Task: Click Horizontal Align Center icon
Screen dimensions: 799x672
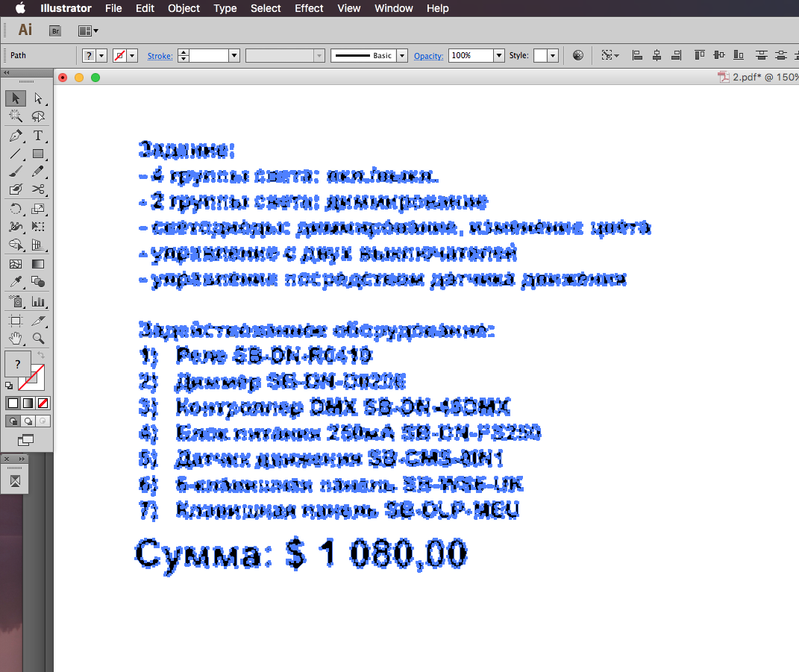Action: click(x=657, y=55)
